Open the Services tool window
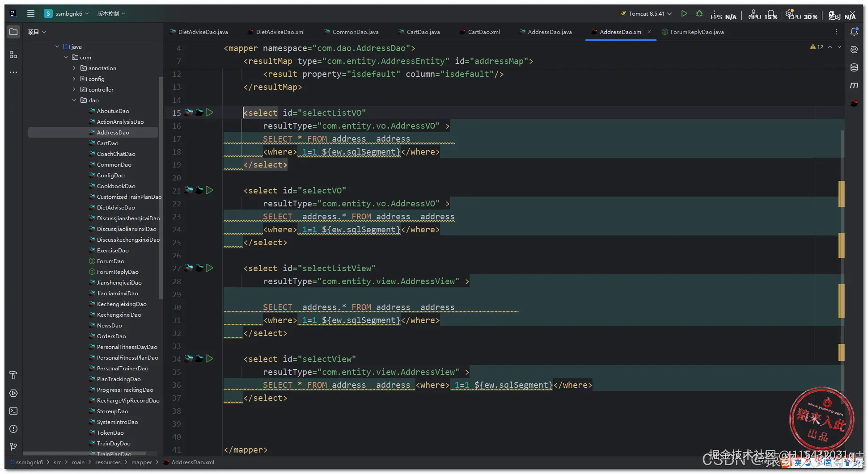Image resolution: width=868 pixels, height=474 pixels. click(13, 393)
